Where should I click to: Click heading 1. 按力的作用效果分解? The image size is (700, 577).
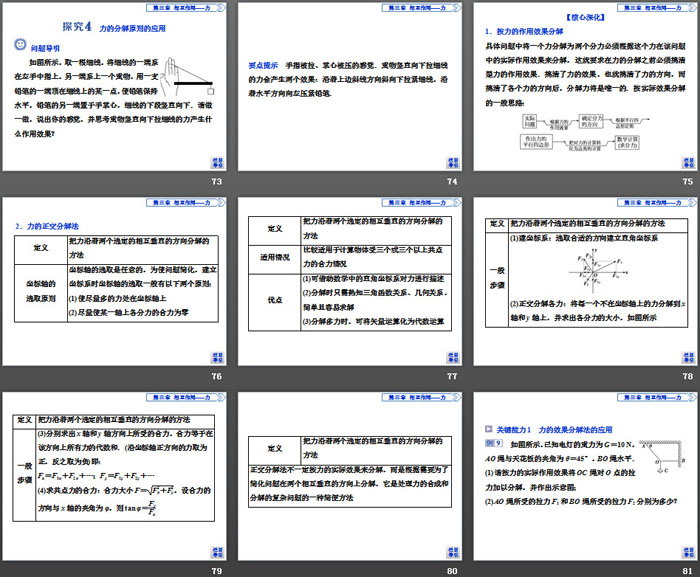coord(524,31)
